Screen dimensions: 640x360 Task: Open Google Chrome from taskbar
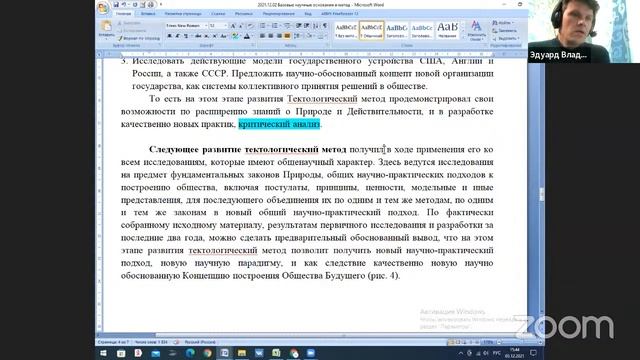207,353
